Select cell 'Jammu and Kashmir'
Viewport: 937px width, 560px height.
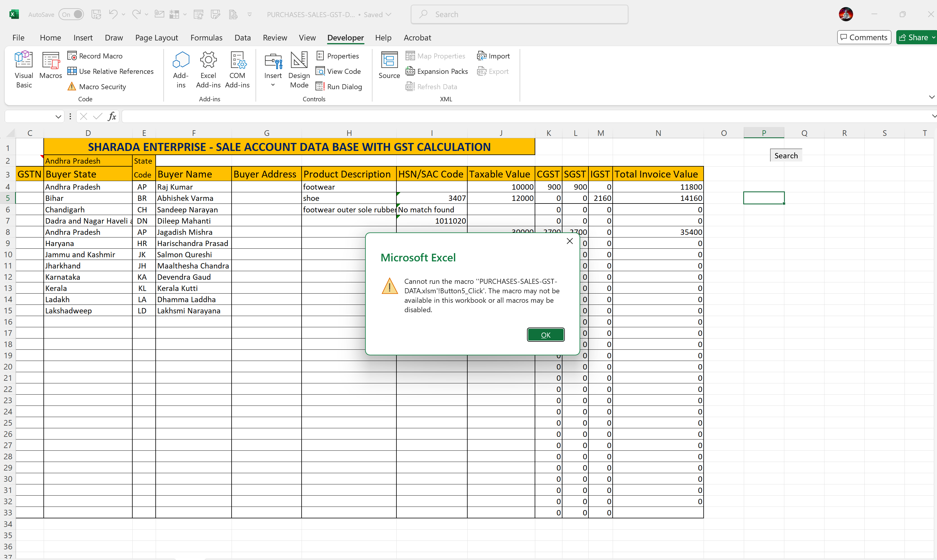coord(88,254)
